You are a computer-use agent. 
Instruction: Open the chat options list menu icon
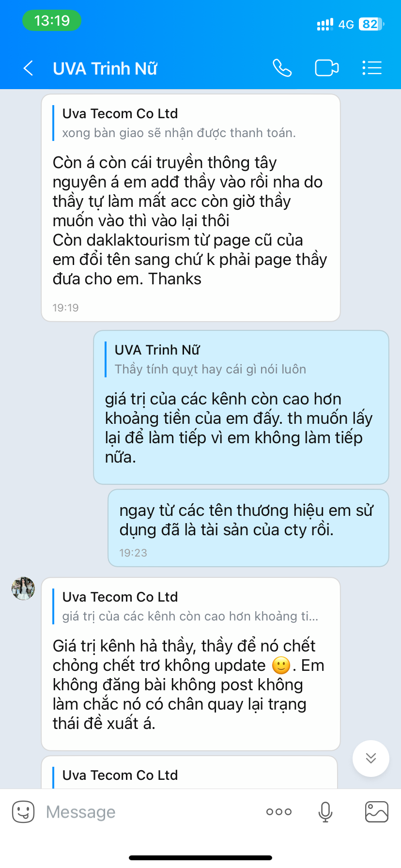(372, 68)
